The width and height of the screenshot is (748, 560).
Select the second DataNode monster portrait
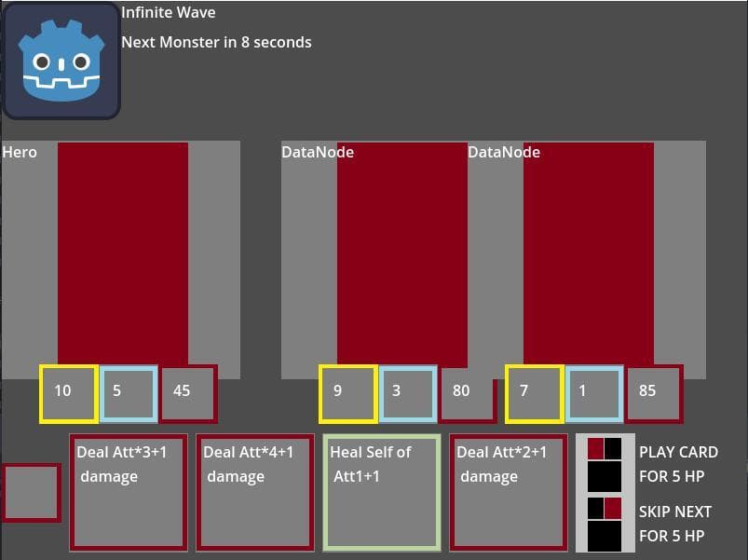pos(589,254)
